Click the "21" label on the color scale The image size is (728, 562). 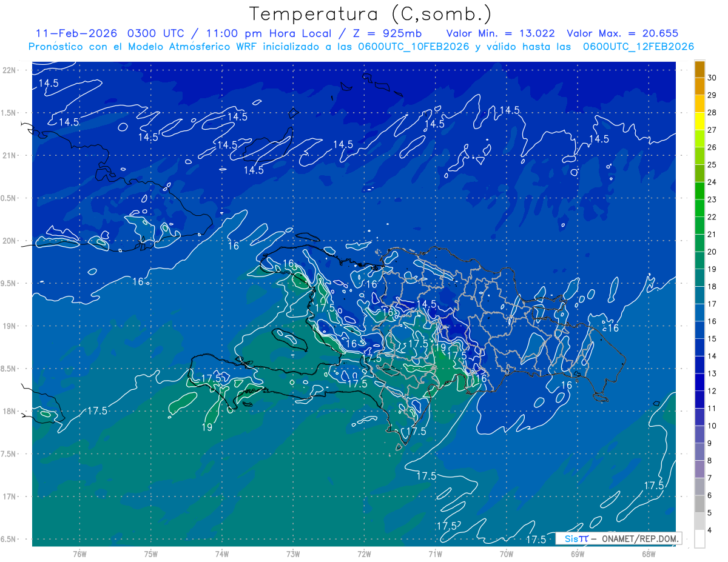point(712,235)
